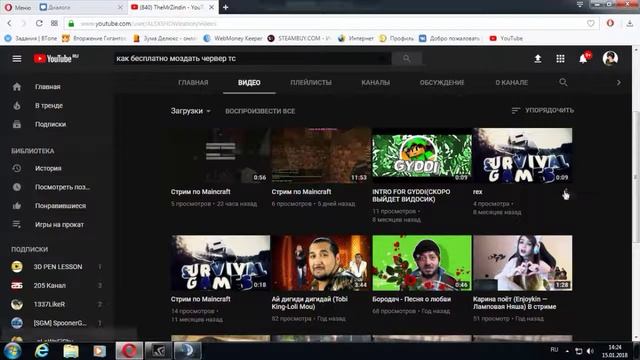640x360 pixels.
Task: Switch to the Видео channel tab
Action: click(x=249, y=82)
